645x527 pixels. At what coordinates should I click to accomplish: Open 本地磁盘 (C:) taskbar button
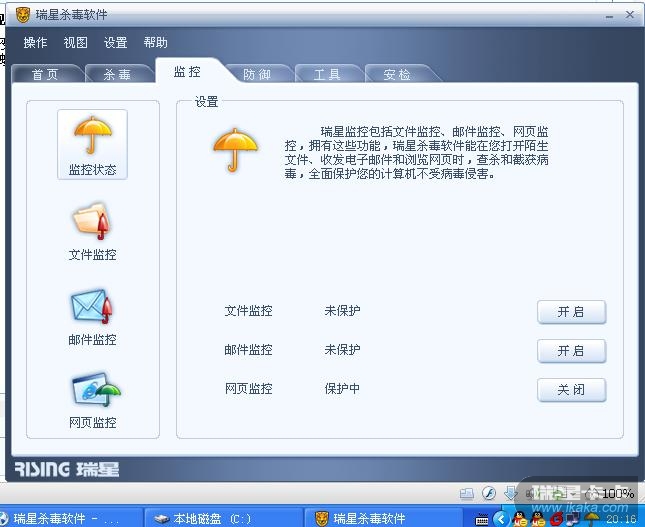pos(222,518)
